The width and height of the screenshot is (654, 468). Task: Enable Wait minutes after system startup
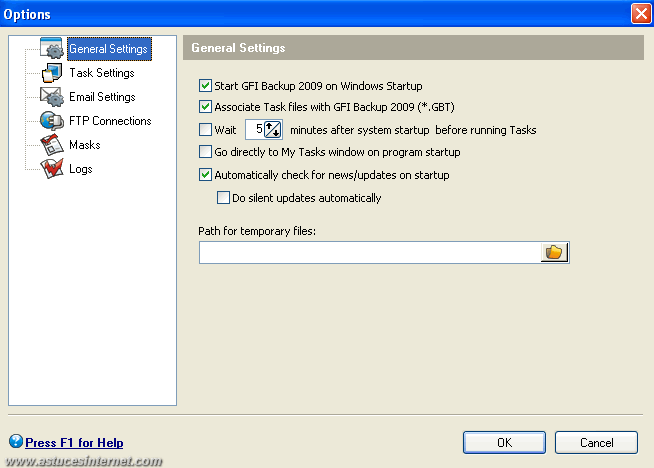point(205,130)
